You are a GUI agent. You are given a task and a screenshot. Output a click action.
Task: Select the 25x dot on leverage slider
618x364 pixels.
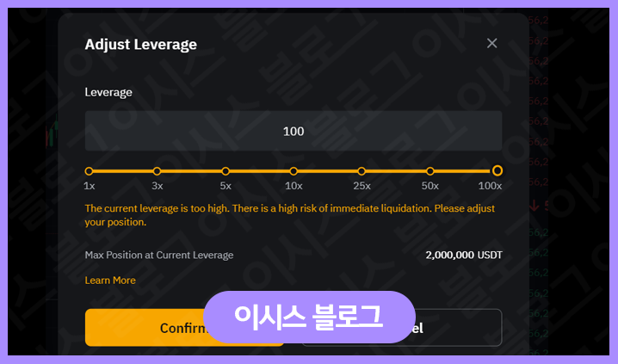pyautogui.click(x=362, y=171)
